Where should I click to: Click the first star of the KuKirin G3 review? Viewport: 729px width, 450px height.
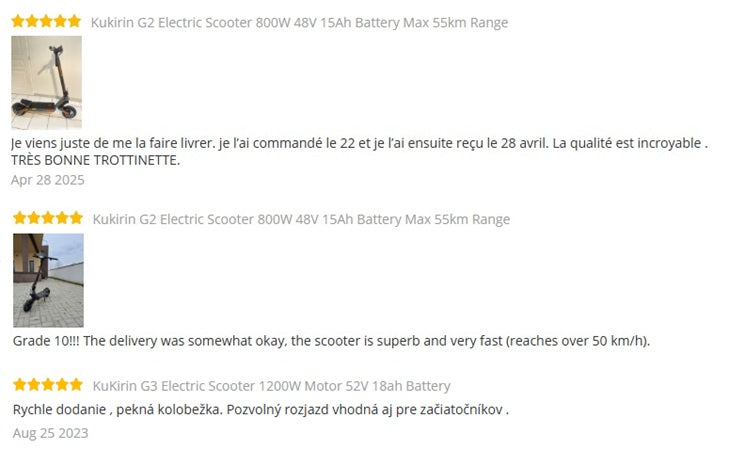pos(19,385)
